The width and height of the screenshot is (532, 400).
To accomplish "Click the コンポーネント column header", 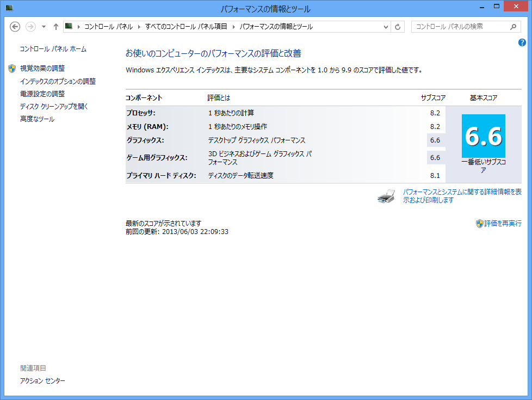I will 144,98.
